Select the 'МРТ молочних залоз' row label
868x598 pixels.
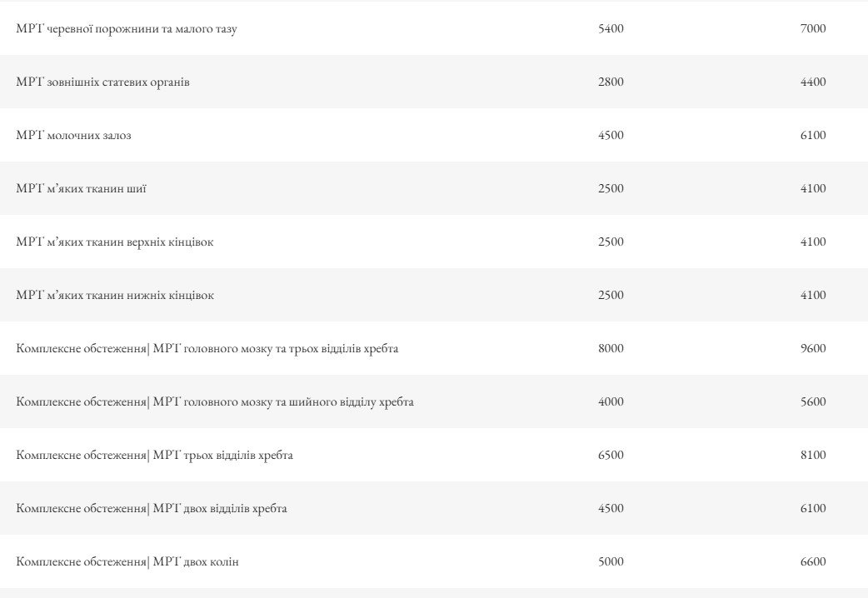click(73, 136)
